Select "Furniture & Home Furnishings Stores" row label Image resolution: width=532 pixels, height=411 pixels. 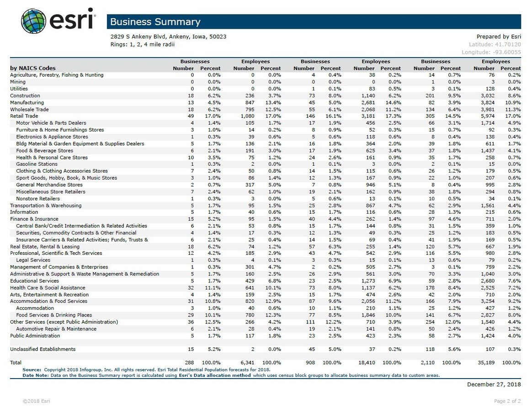point(60,130)
